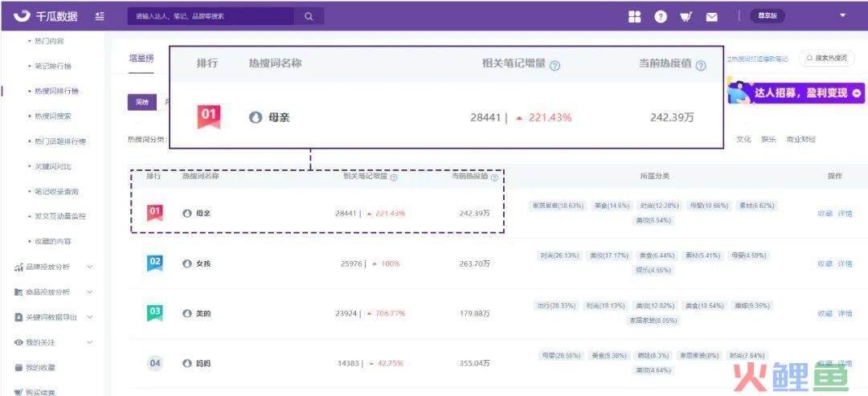Click the 母婴(28.56%) tag
Image resolution: width=868 pixels, height=396 pixels.
(x=560, y=356)
